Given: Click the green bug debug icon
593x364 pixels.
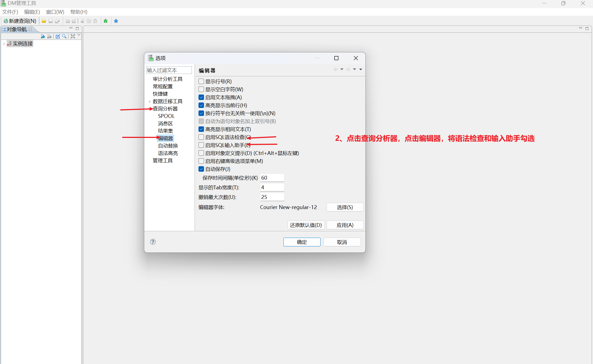Looking at the screenshot, I should click(x=106, y=21).
